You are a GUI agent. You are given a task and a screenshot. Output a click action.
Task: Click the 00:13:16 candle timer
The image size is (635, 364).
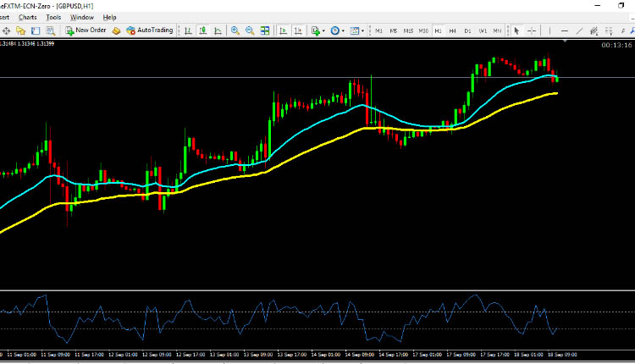[x=616, y=46]
